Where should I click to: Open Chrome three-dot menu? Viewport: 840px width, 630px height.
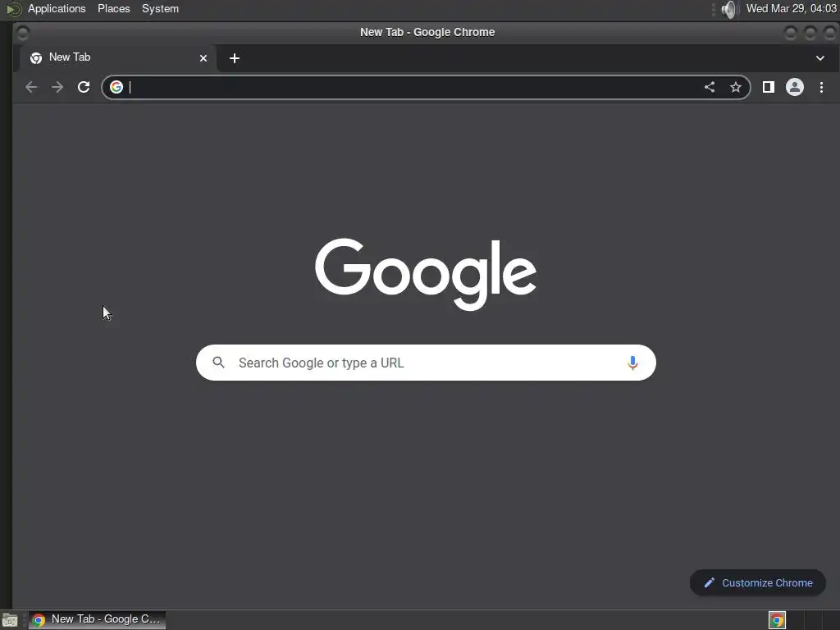click(x=821, y=87)
